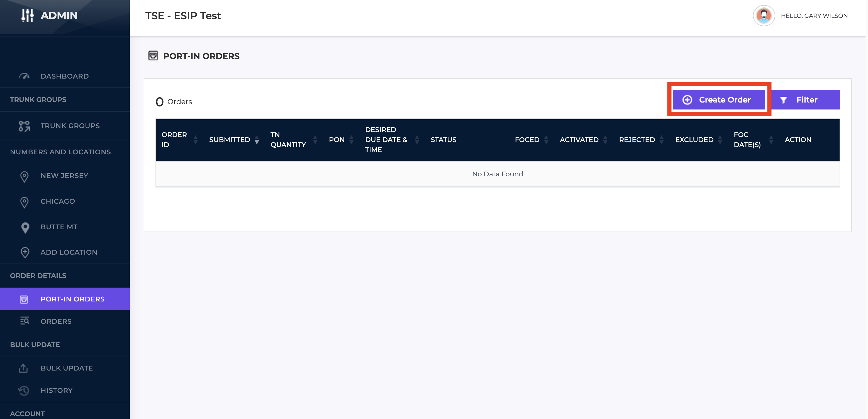Select the New Jersey location pin icon
Image resolution: width=868 pixels, height=419 pixels.
point(24,176)
